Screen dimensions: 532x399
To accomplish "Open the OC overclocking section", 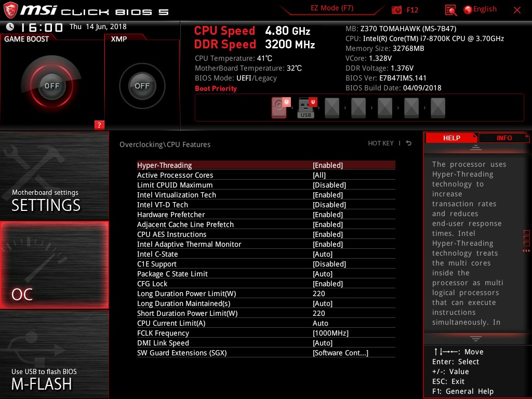I will coord(54,265).
